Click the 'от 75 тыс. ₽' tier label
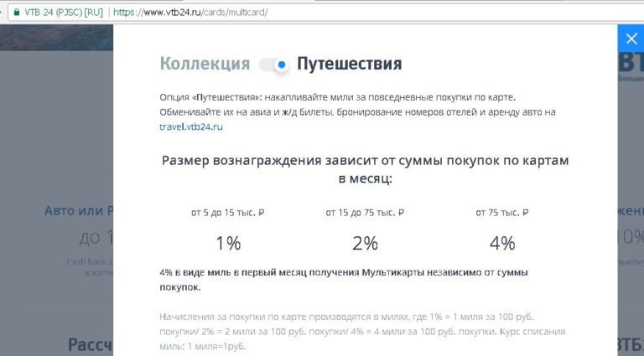Viewport: 644px width, 356px height. click(x=502, y=213)
